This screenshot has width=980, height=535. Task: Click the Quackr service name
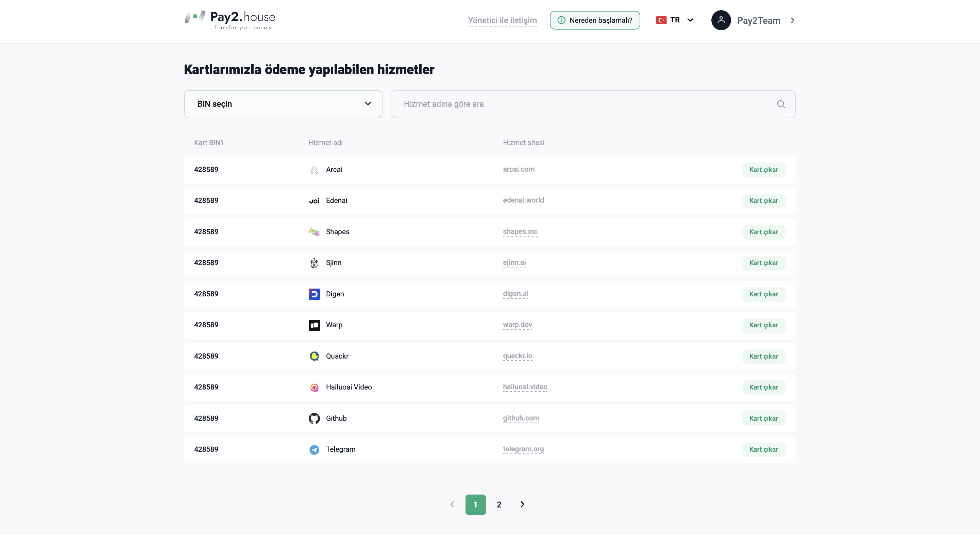(x=337, y=356)
